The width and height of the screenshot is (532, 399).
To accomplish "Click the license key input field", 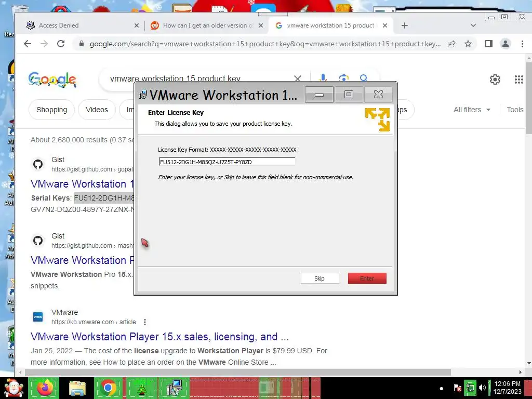I will click(227, 162).
